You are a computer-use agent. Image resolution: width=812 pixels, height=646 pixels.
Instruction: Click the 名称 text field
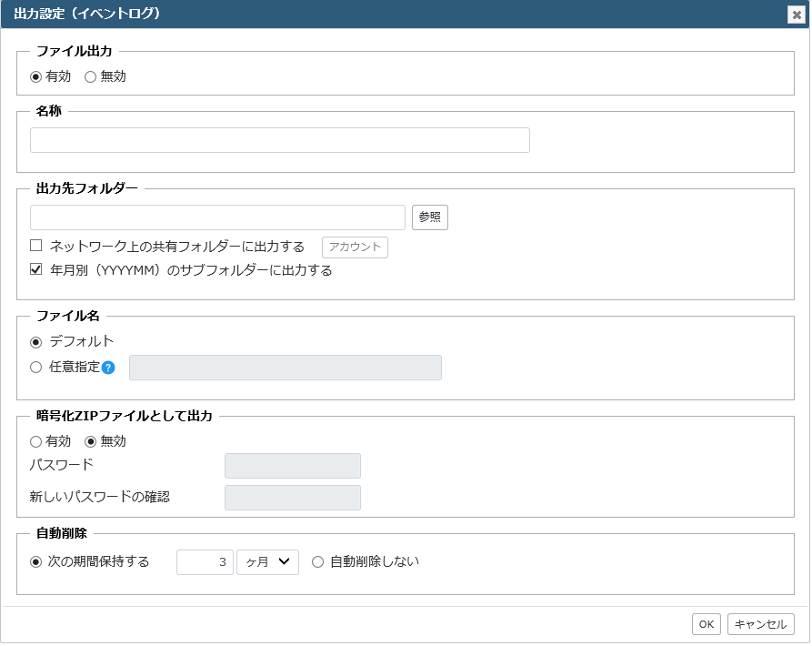pos(280,140)
